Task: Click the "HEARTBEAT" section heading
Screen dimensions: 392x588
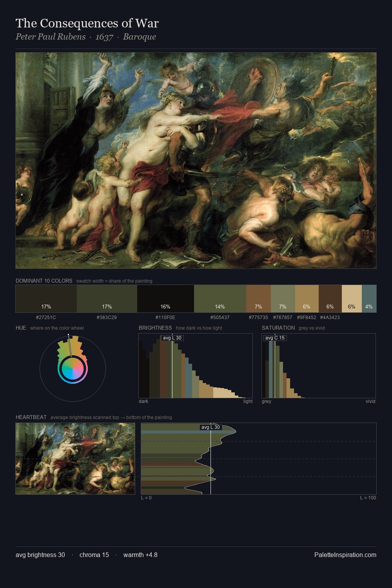Action: click(31, 417)
